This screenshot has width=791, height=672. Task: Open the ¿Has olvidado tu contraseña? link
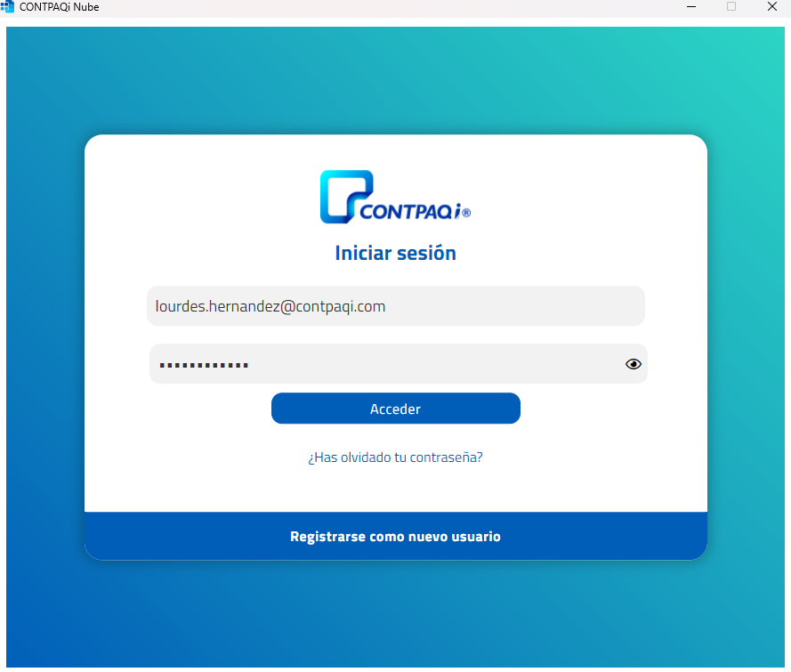pyautogui.click(x=395, y=457)
